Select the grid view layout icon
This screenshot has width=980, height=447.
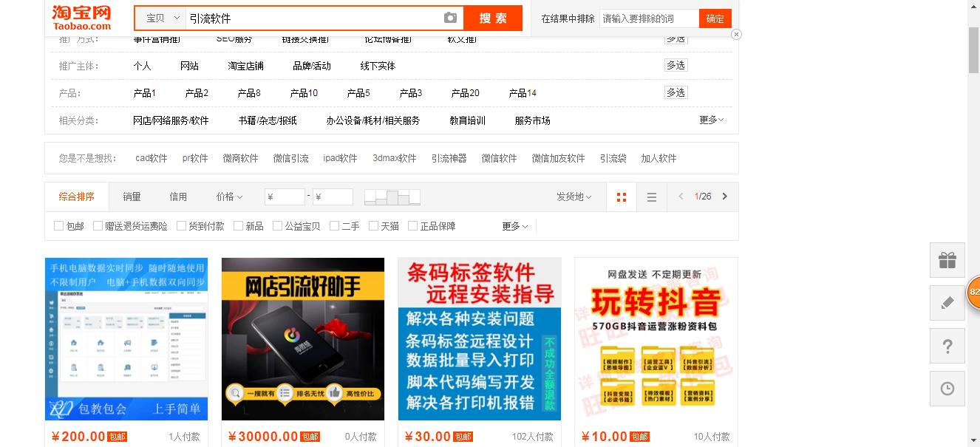[x=622, y=197]
